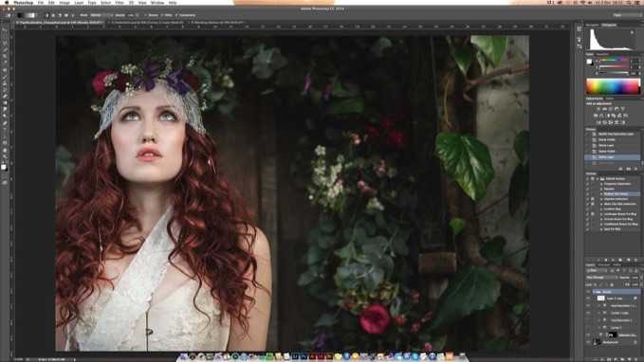
Task: Switch to the Histogram panel tab
Action: click(x=609, y=25)
